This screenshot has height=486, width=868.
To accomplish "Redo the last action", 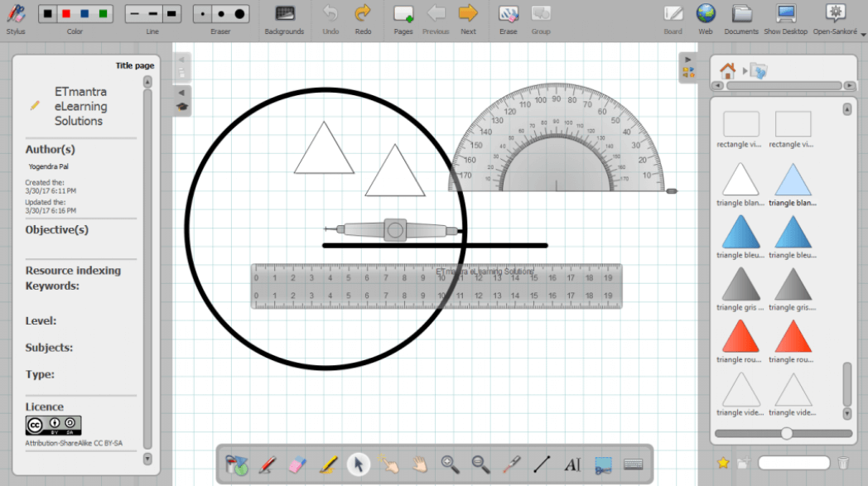I will 363,19.
